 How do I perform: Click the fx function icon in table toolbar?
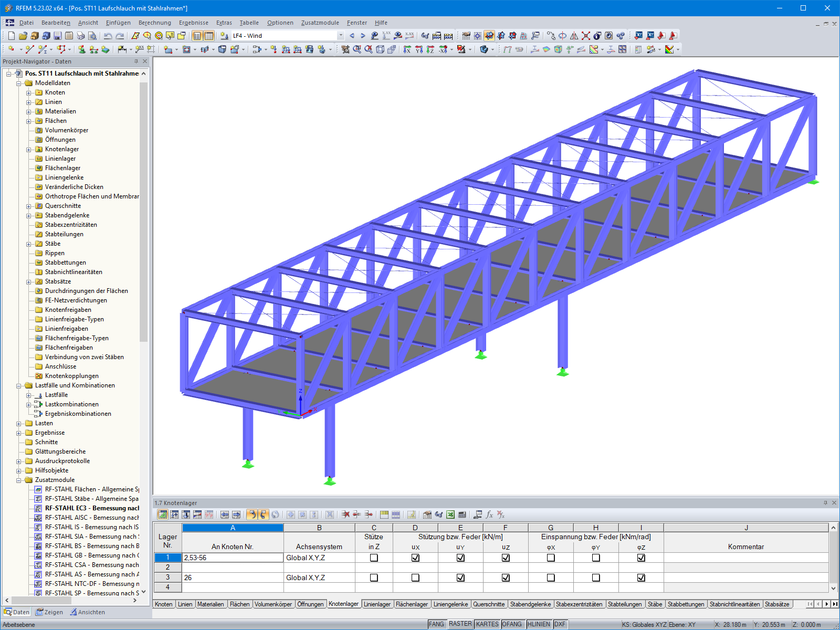pos(489,515)
